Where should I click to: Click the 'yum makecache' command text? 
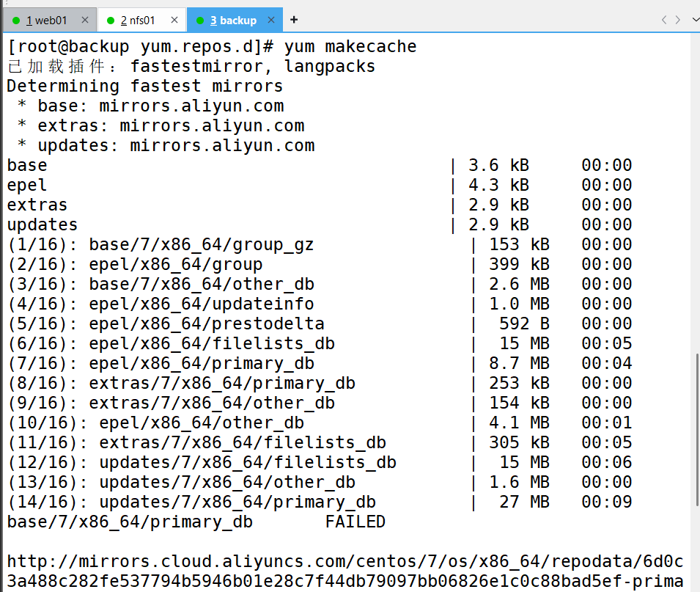point(350,46)
